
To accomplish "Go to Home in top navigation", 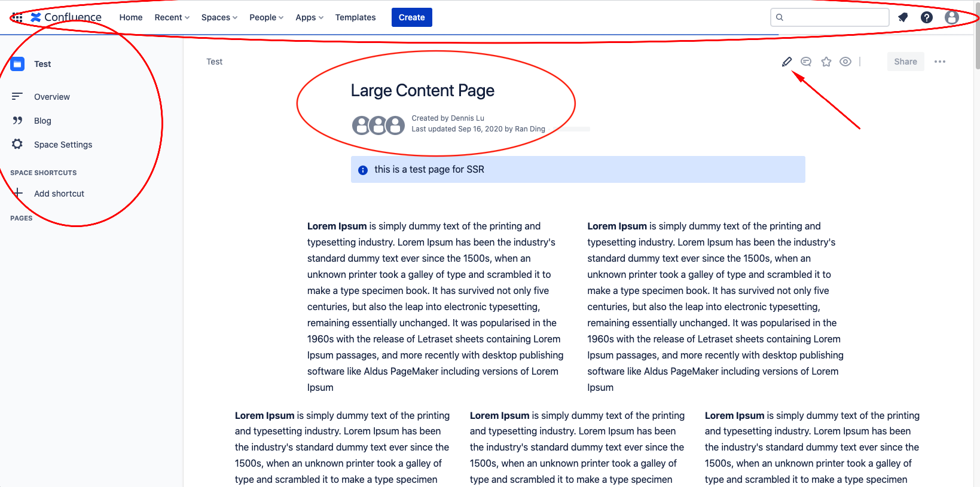I will [131, 17].
